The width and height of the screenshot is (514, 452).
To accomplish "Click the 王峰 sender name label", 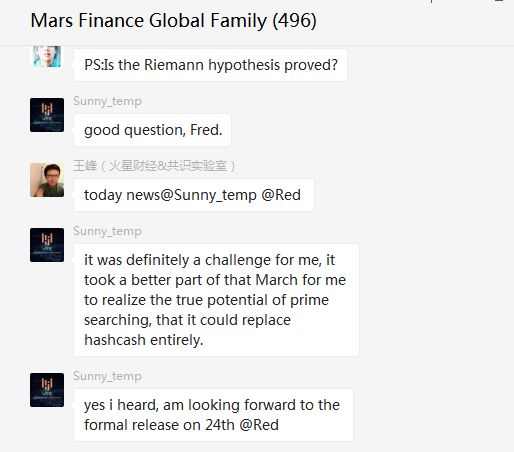I will pyautogui.click(x=154, y=166).
